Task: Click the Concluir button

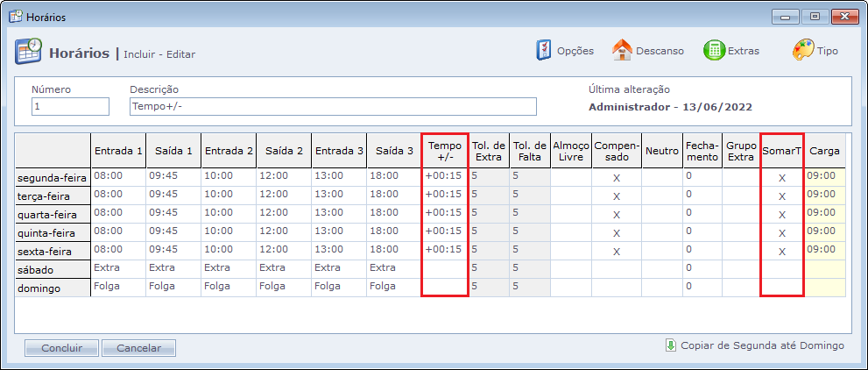Action: pyautogui.click(x=61, y=348)
